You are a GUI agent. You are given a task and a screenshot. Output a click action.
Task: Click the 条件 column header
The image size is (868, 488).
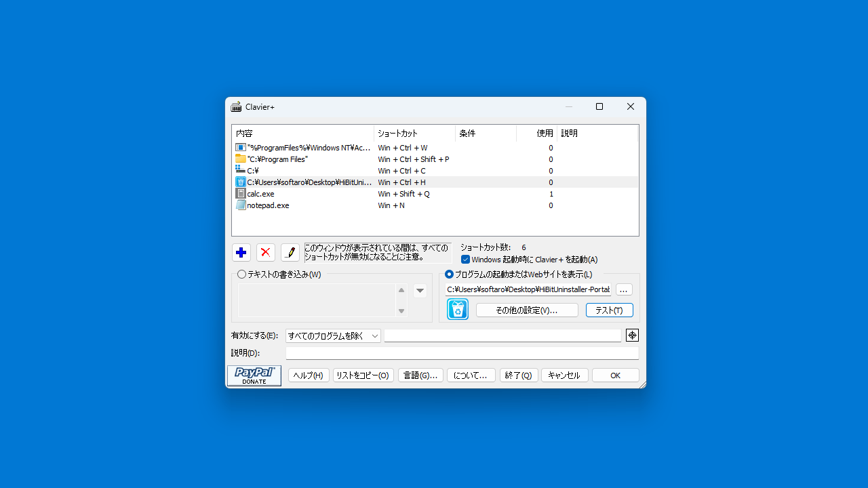(486, 134)
